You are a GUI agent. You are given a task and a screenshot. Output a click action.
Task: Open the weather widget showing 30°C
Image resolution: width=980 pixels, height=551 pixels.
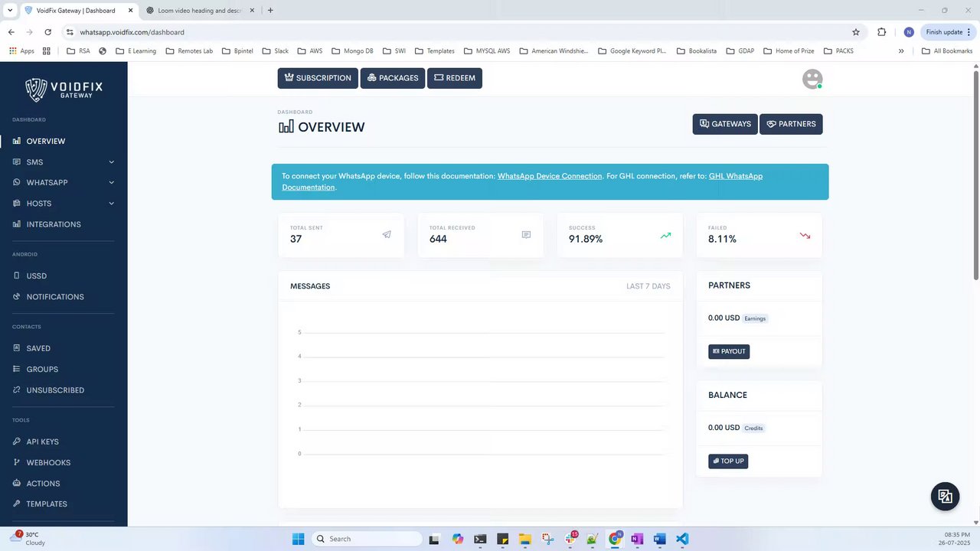[29, 539]
